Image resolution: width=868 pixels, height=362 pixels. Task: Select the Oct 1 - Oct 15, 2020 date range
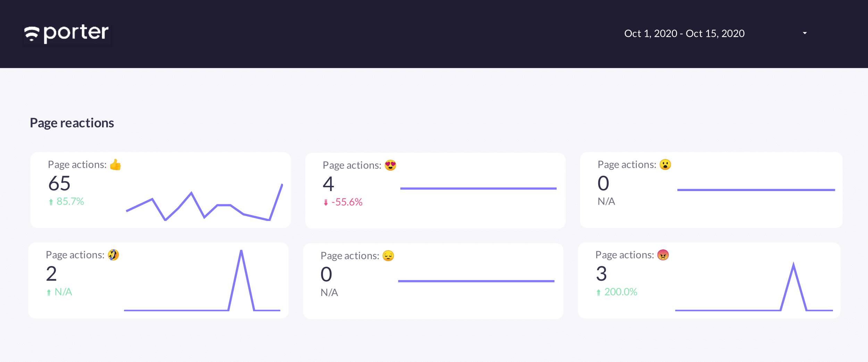[x=684, y=33]
